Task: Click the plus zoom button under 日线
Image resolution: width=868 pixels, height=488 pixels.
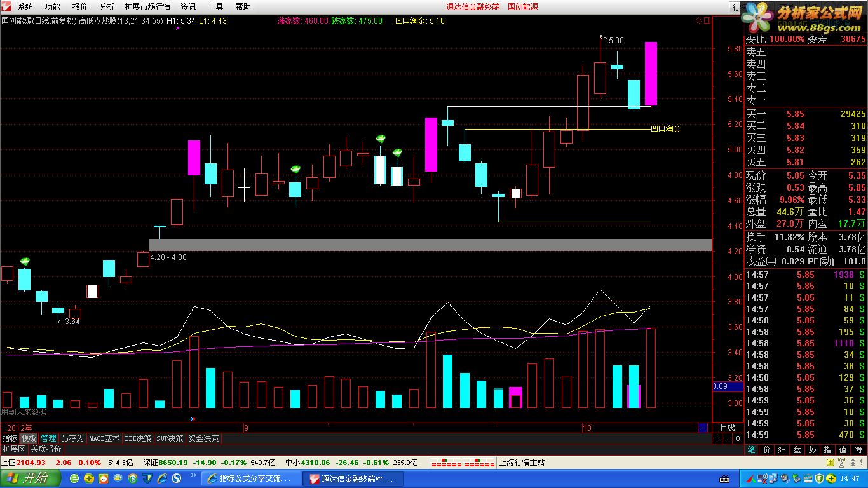Action: point(717,438)
